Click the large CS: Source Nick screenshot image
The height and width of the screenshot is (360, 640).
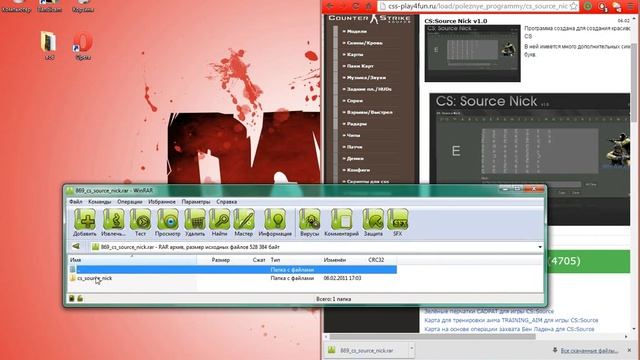click(x=529, y=159)
